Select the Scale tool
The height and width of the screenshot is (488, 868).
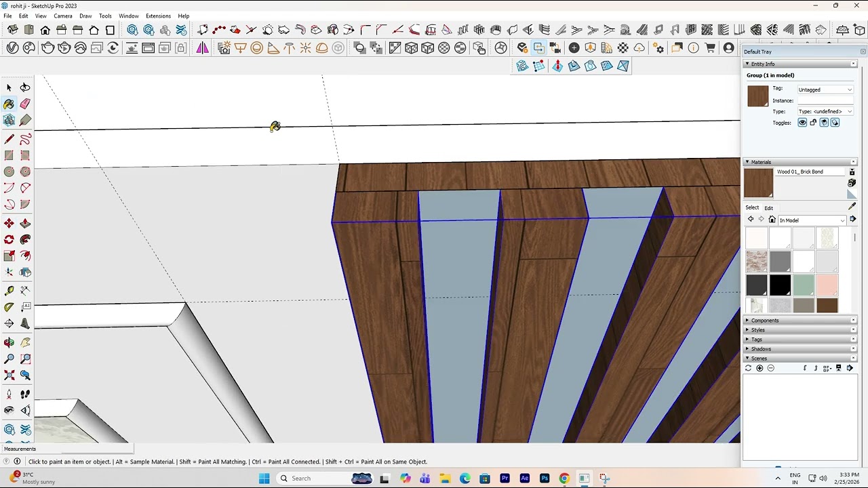[x=9, y=256]
